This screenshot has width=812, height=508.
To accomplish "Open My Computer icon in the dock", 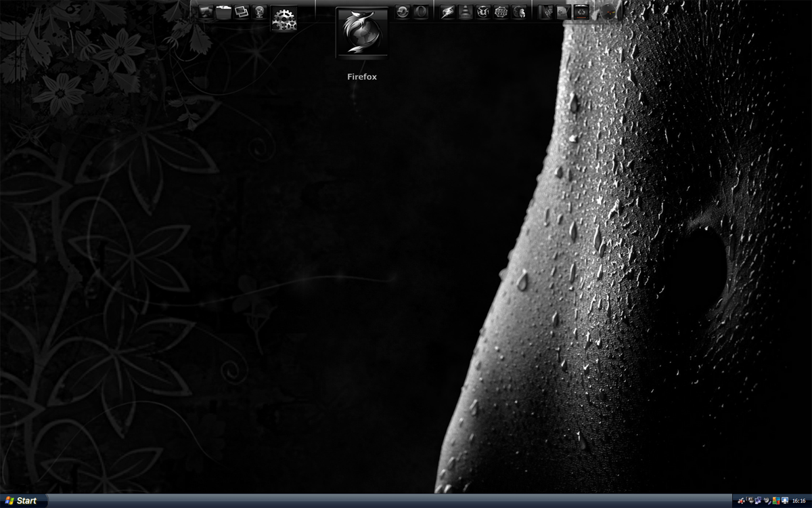I will [x=206, y=12].
